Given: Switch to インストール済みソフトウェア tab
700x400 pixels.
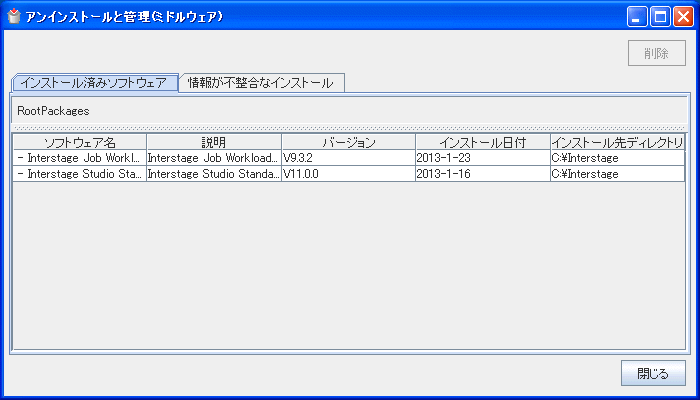Looking at the screenshot, I should pos(94,83).
